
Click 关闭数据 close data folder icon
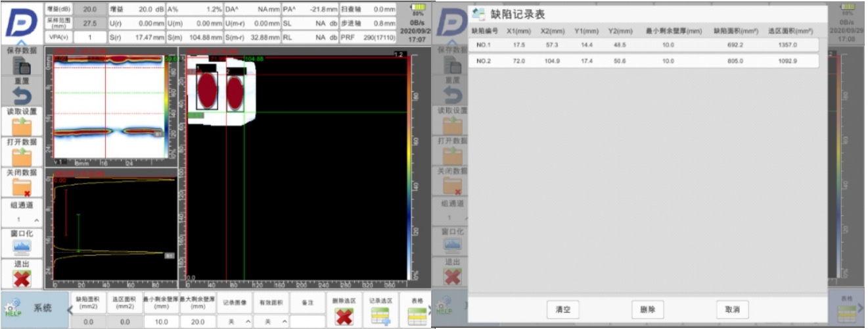click(x=22, y=187)
